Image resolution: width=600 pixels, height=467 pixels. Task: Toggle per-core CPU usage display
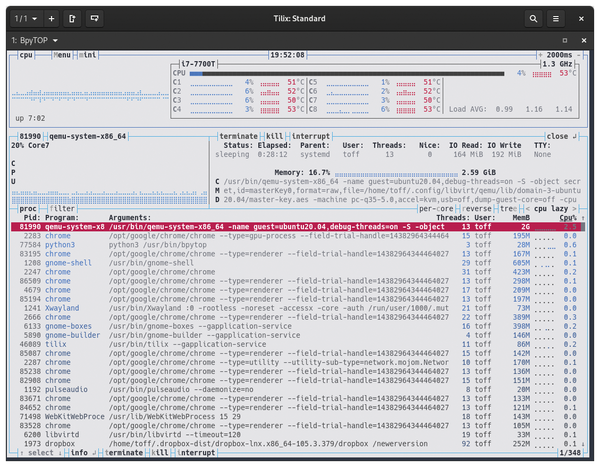pos(436,209)
